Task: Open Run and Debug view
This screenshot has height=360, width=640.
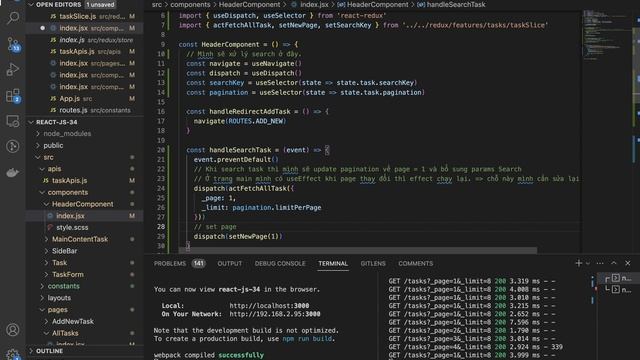Action: 13,69
